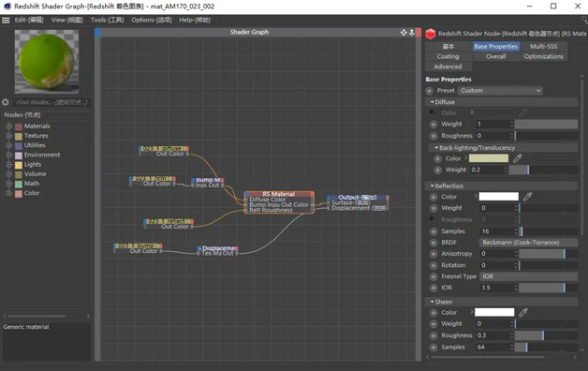Pick Back-lighting color with eyedropper

tap(518, 158)
